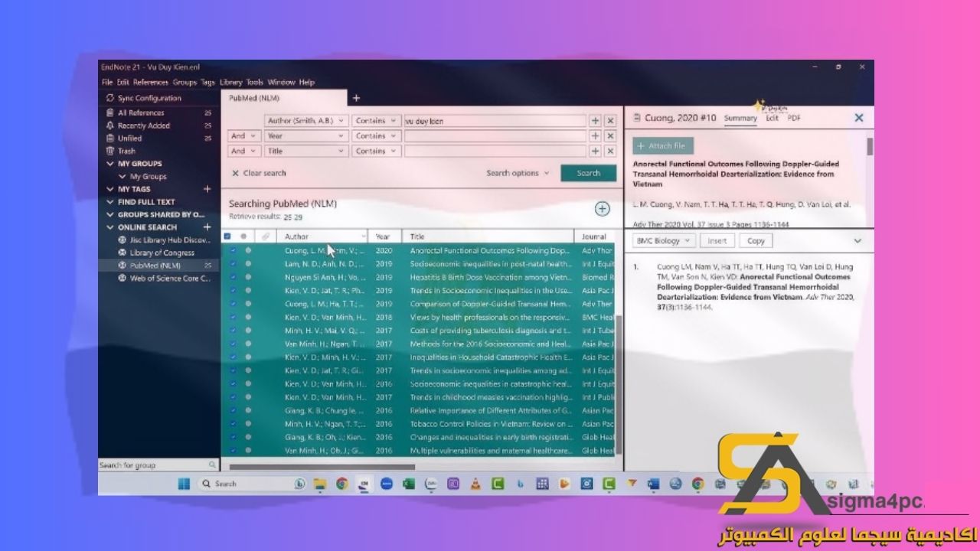
Task: Open File Explorer from the taskbar
Action: [x=320, y=484]
